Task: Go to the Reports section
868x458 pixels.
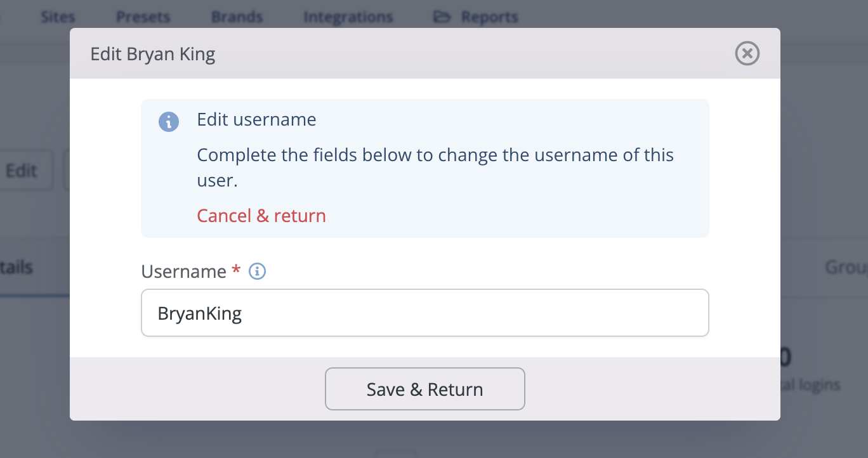Action: pyautogui.click(x=490, y=16)
